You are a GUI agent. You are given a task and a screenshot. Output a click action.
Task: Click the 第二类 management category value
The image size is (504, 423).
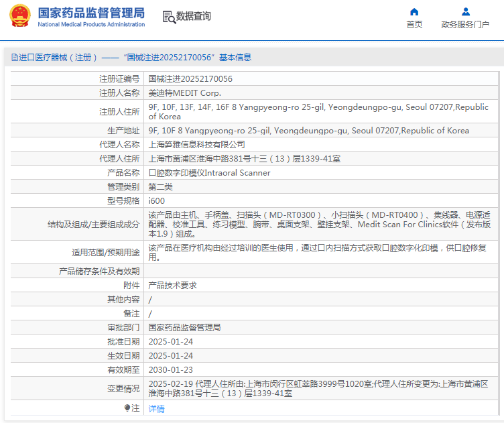tap(160, 187)
